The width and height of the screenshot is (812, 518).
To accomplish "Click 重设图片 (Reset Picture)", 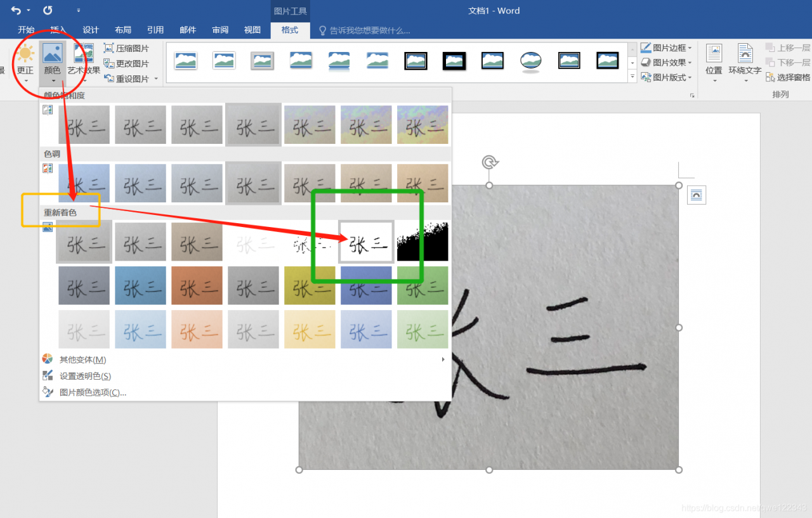I will (126, 79).
